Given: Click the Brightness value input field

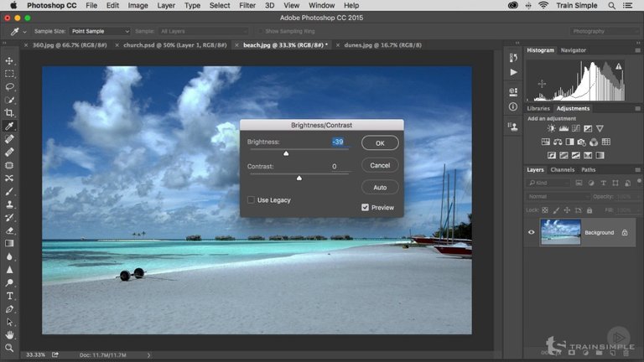Looking at the screenshot, I should 337,142.
